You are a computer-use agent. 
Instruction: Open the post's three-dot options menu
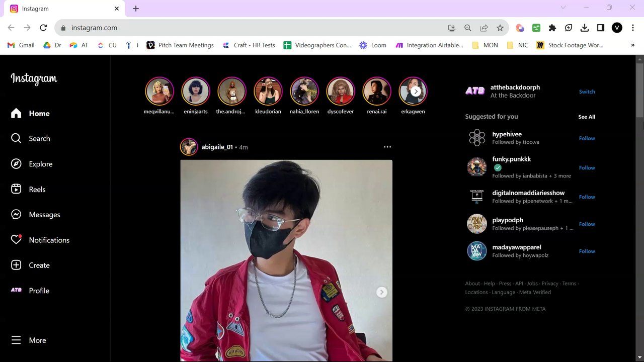387,147
